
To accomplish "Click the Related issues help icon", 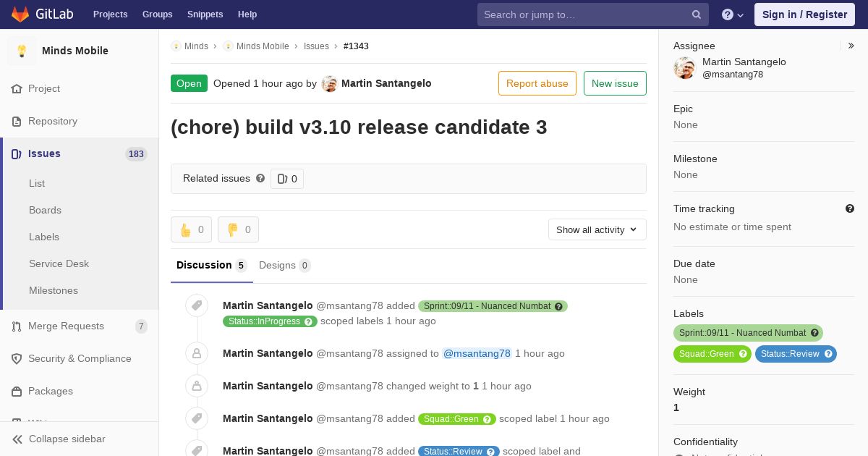I will [x=260, y=178].
